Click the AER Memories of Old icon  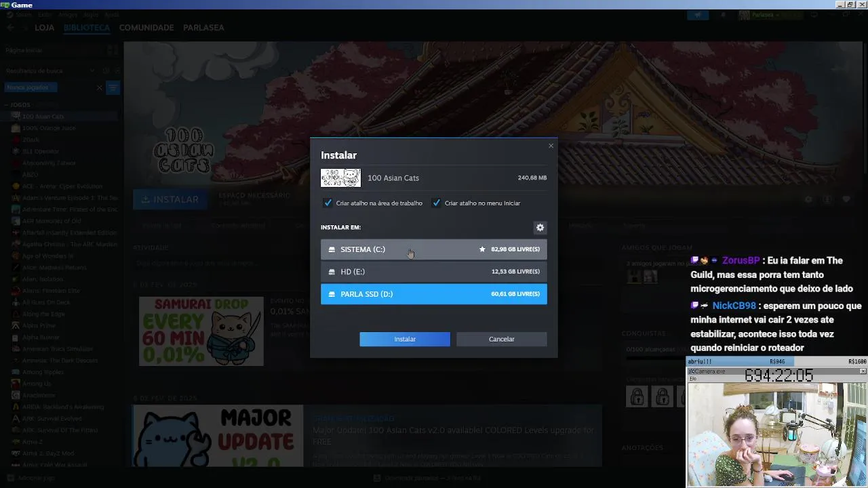pyautogui.click(x=16, y=221)
